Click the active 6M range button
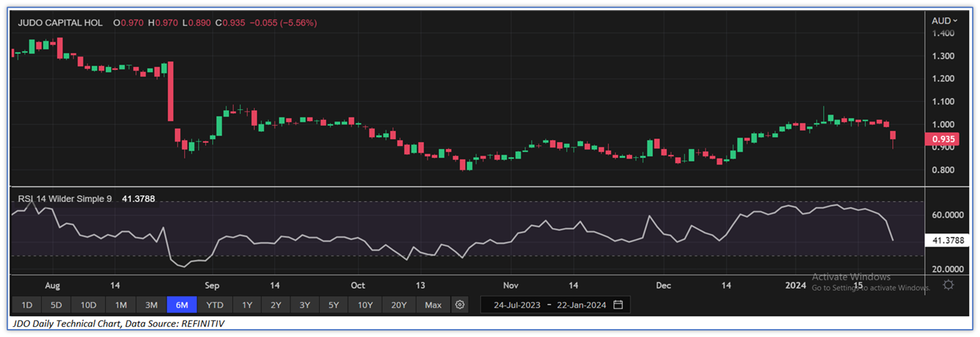Image resolution: width=980 pixels, height=337 pixels. click(181, 305)
